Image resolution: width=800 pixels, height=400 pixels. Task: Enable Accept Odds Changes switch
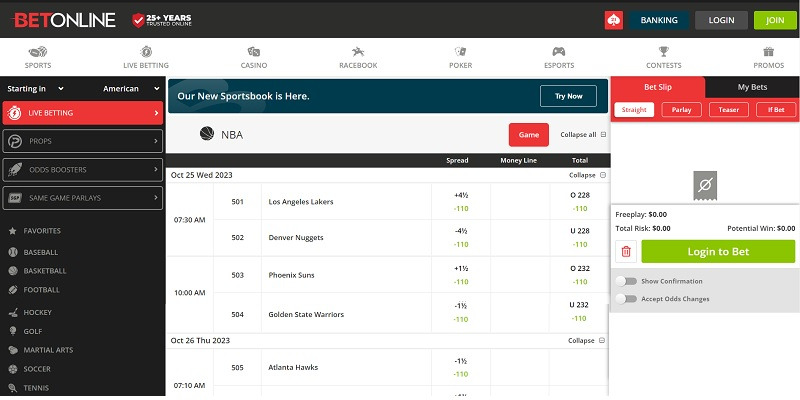coord(627,298)
